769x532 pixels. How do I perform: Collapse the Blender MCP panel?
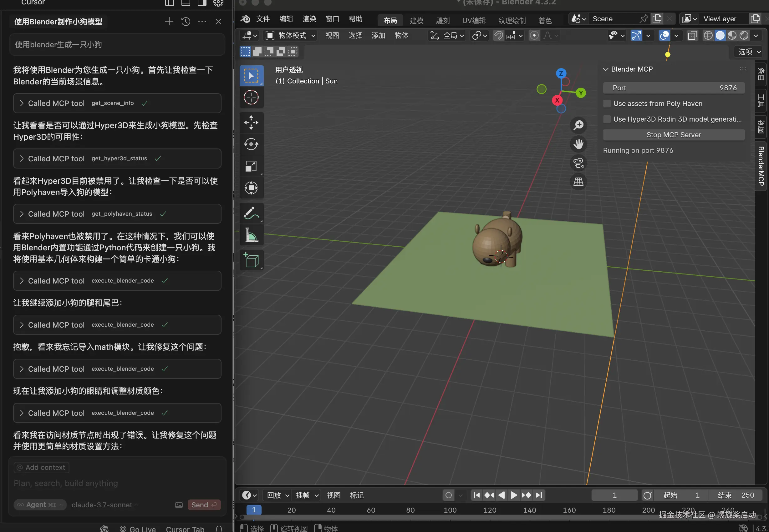[x=605, y=69]
